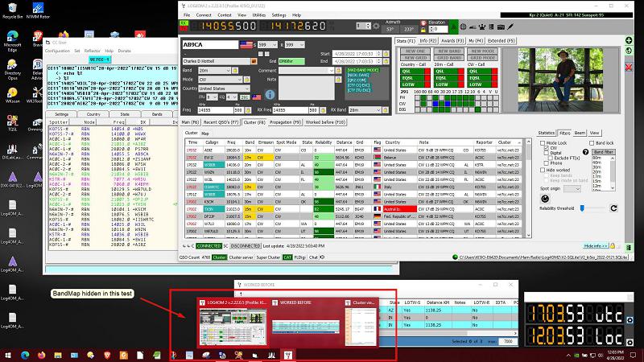The image size is (644, 362).
Task: Select the Info (F2) tab
Action: pos(428,41)
